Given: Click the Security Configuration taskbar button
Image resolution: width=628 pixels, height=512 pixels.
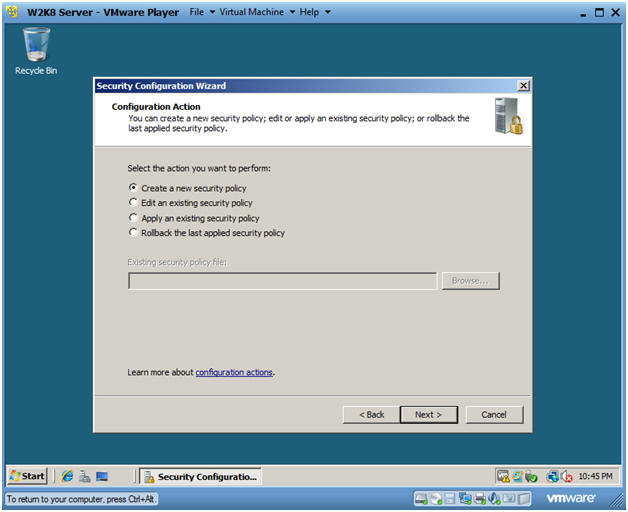Looking at the screenshot, I should [x=201, y=477].
